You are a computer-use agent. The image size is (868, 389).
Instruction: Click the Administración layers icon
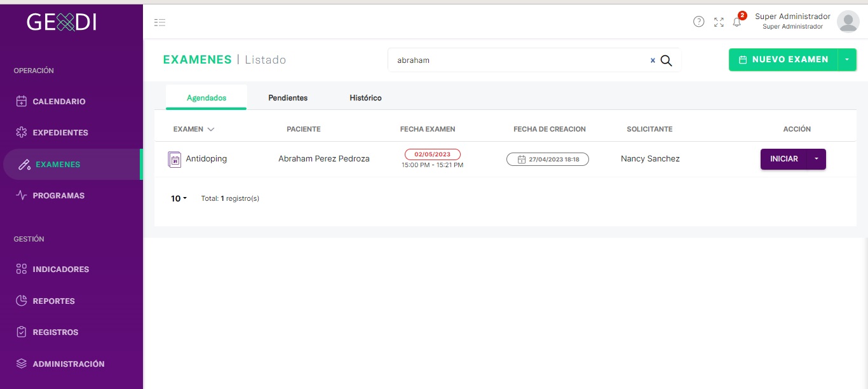(22, 364)
